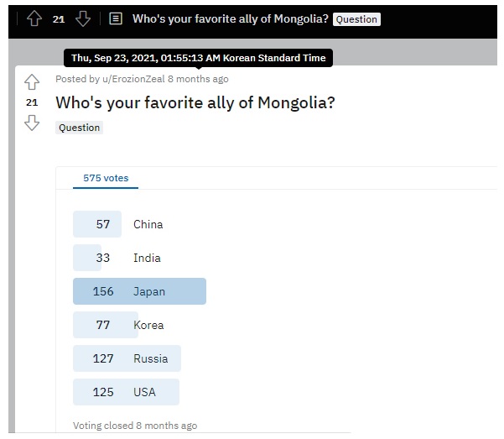Downvote the post in the top header bar

click(x=82, y=18)
